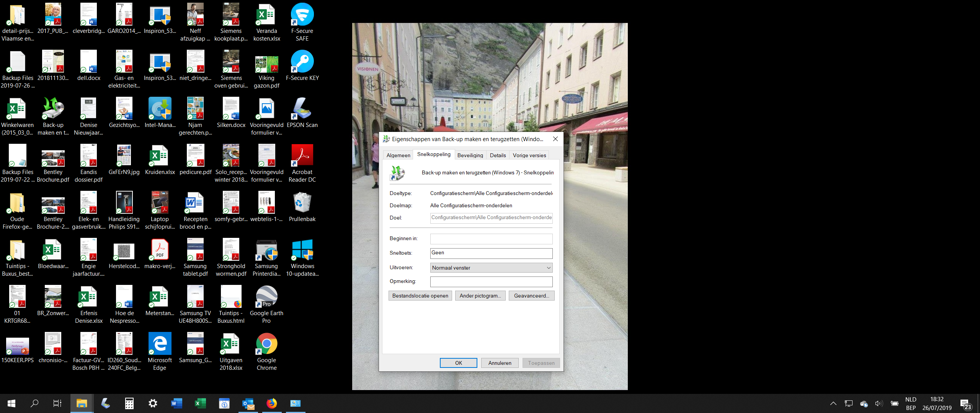Select the Prullenbak recycle bin icon
This screenshot has width=980, height=413.
click(302, 206)
